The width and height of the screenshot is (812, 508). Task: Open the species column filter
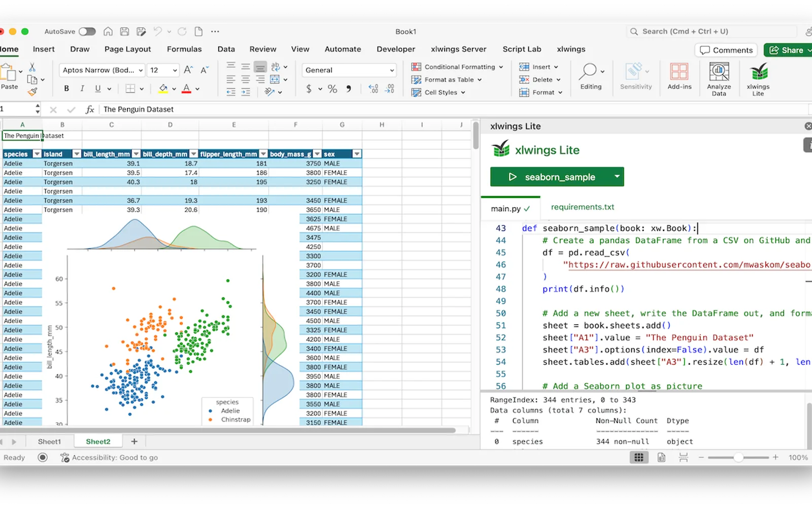coord(37,154)
